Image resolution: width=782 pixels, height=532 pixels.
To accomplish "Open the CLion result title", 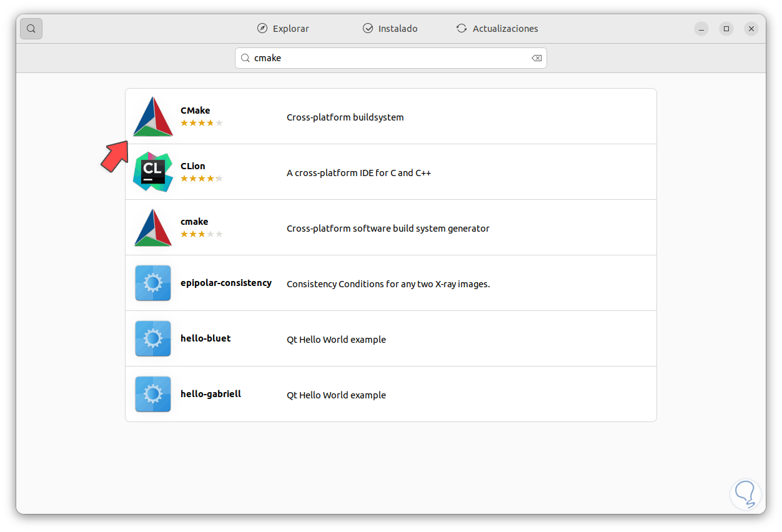I will click(192, 166).
